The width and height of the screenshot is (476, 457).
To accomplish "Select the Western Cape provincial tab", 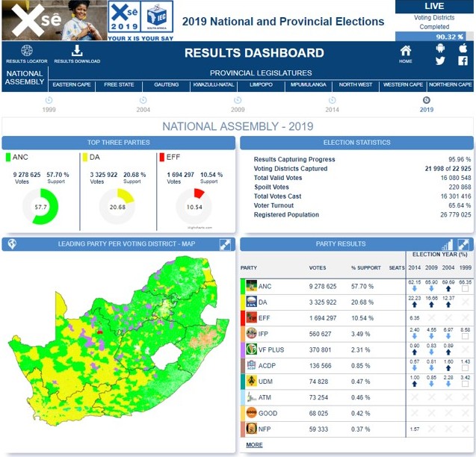I will coord(402,85).
